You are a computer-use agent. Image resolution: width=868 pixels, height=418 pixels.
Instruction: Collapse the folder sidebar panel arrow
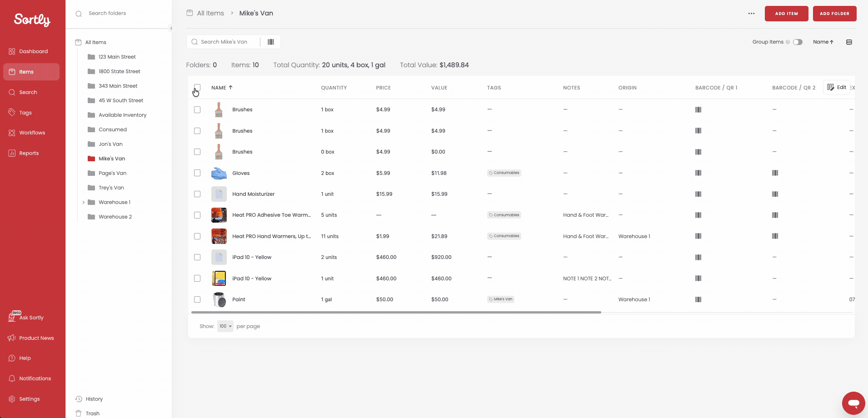171,29
